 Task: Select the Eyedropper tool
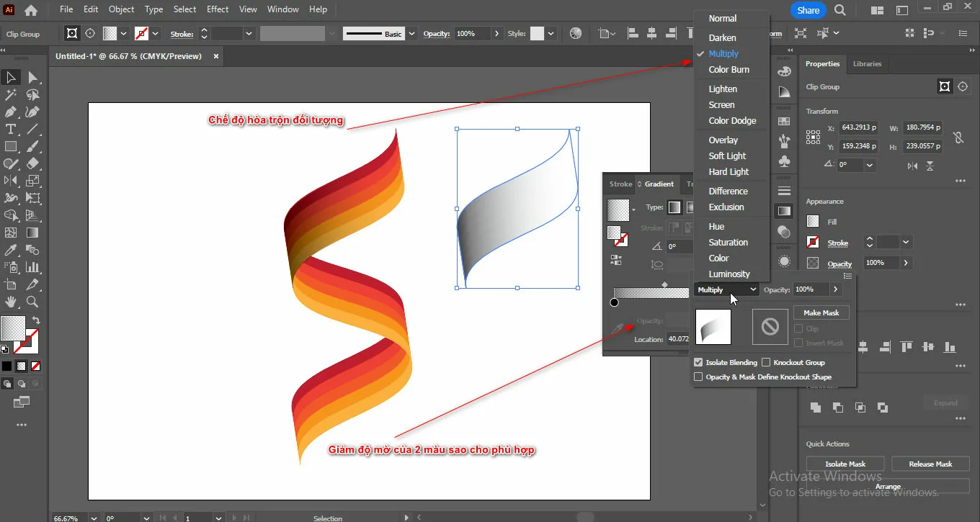(11, 251)
